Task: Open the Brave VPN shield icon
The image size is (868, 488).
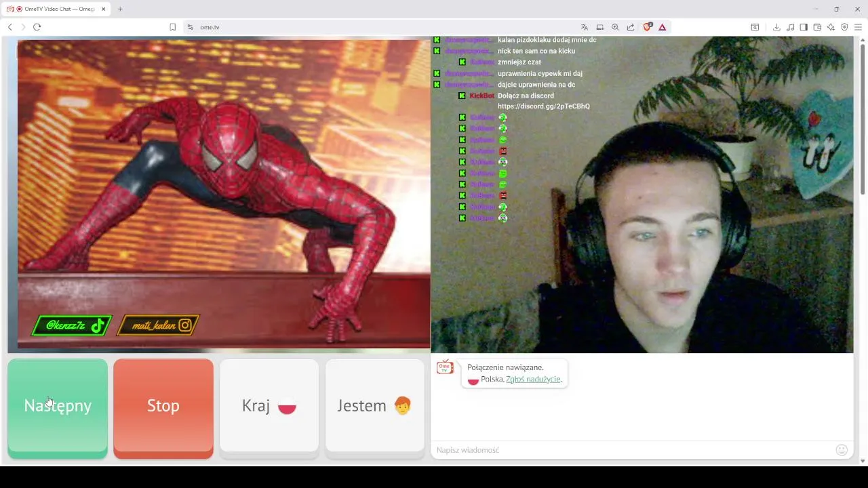Action: [844, 27]
